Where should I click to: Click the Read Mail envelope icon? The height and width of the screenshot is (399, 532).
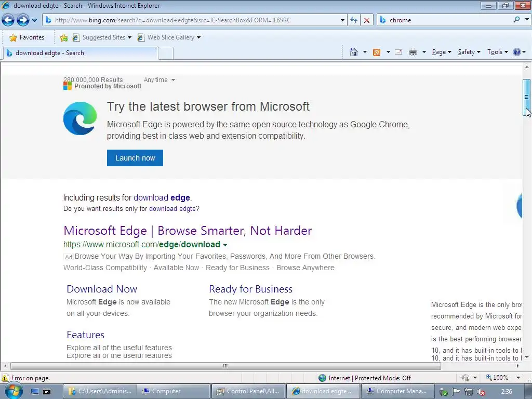pos(398,52)
